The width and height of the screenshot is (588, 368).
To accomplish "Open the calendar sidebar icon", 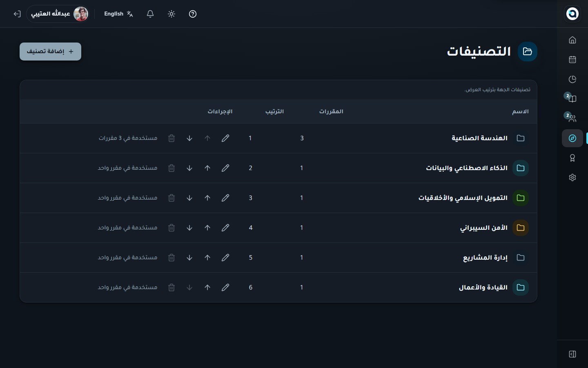I will point(572,60).
